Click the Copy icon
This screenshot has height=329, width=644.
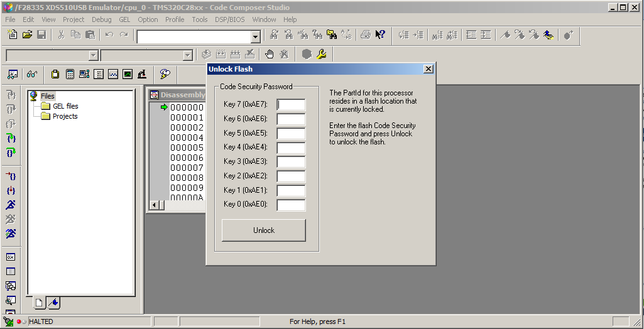tap(75, 35)
